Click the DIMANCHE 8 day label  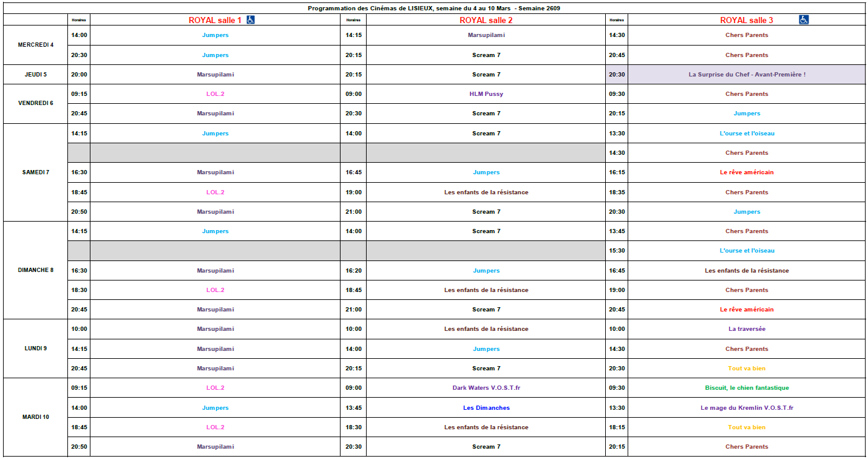36,270
